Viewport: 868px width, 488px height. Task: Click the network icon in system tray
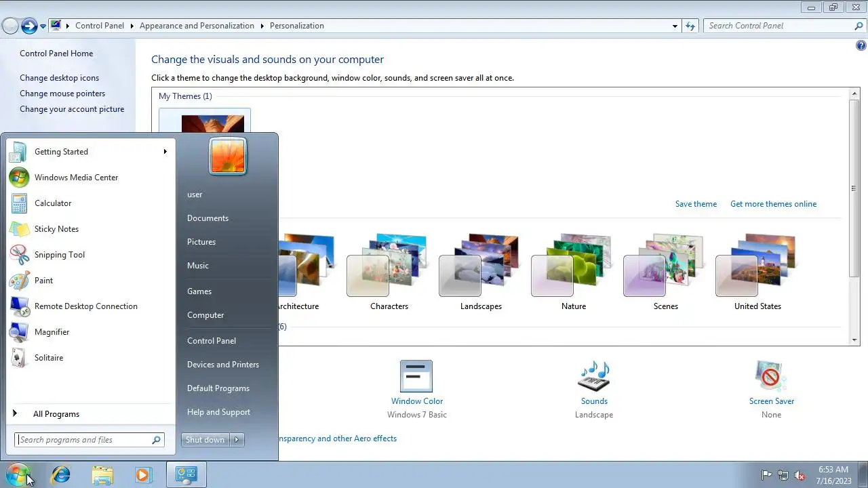[x=783, y=475]
